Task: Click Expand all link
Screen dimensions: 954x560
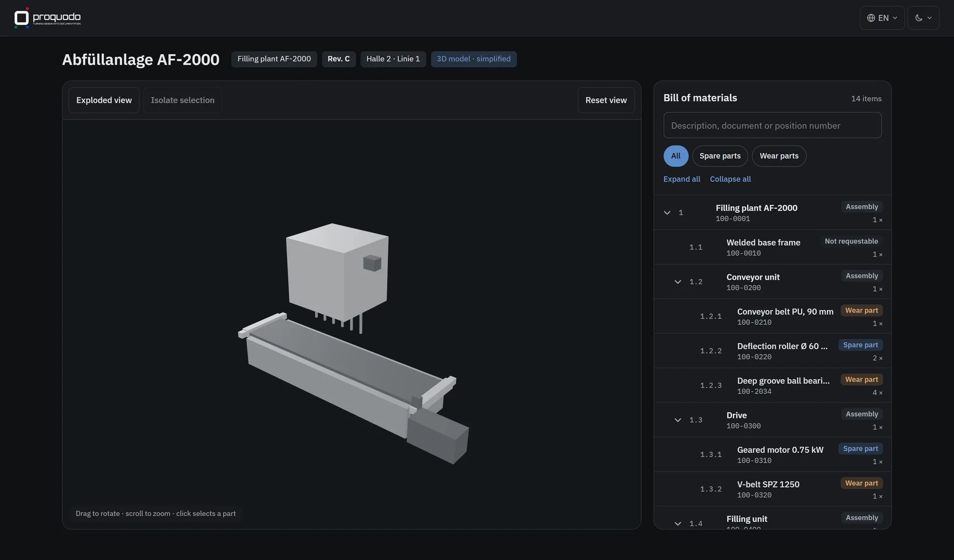Action: pyautogui.click(x=682, y=179)
